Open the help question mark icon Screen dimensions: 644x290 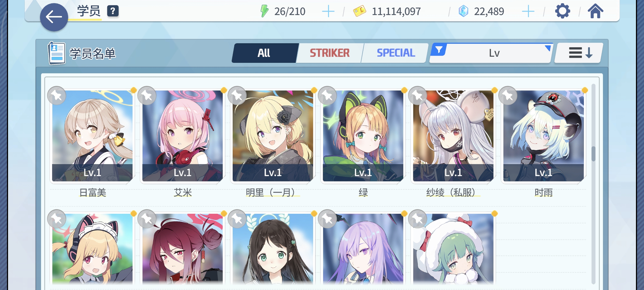tap(113, 11)
